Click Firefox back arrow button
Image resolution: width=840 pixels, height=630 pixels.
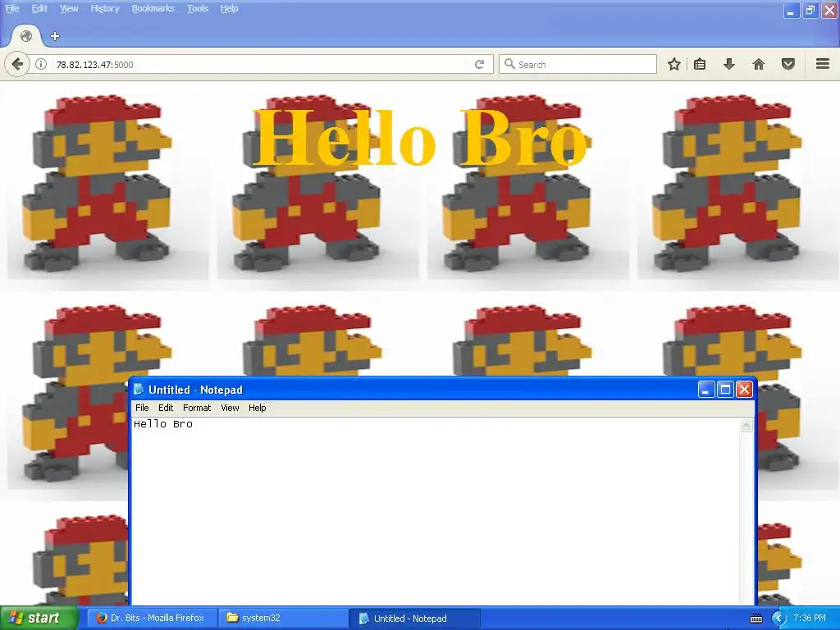coord(17,64)
